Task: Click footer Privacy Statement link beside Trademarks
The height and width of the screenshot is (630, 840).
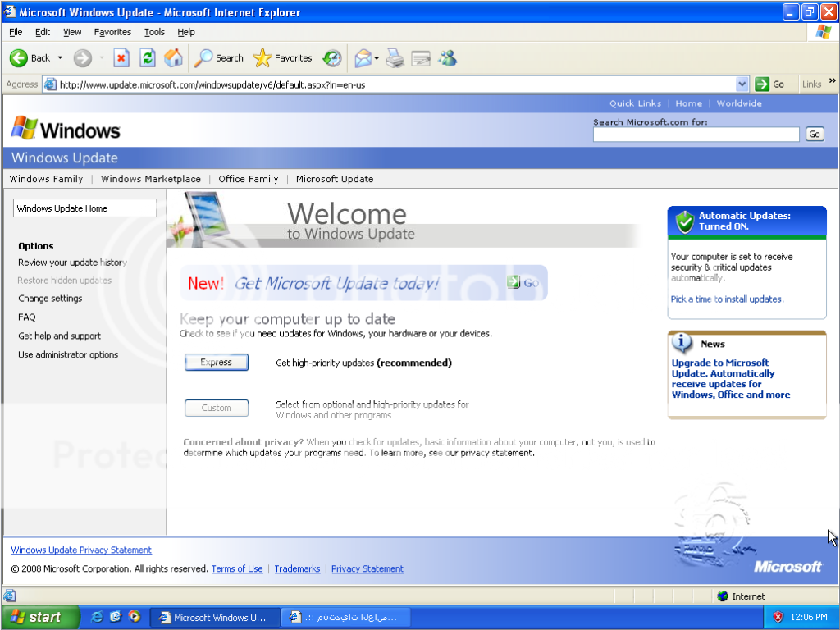Action: pyautogui.click(x=367, y=568)
